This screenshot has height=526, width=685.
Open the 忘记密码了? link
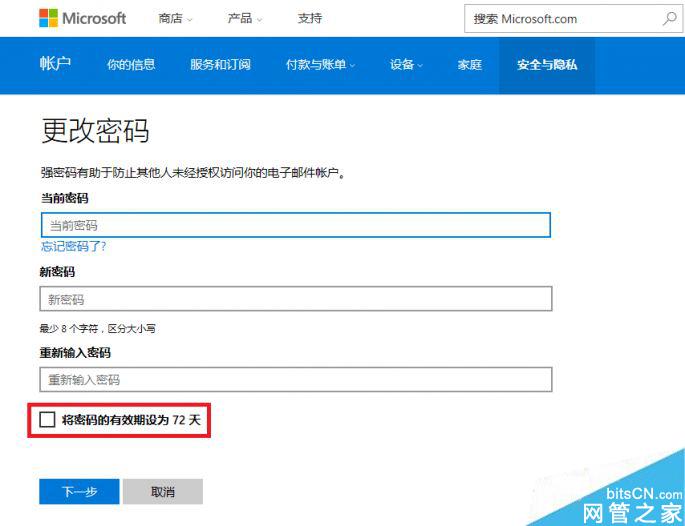point(73,246)
